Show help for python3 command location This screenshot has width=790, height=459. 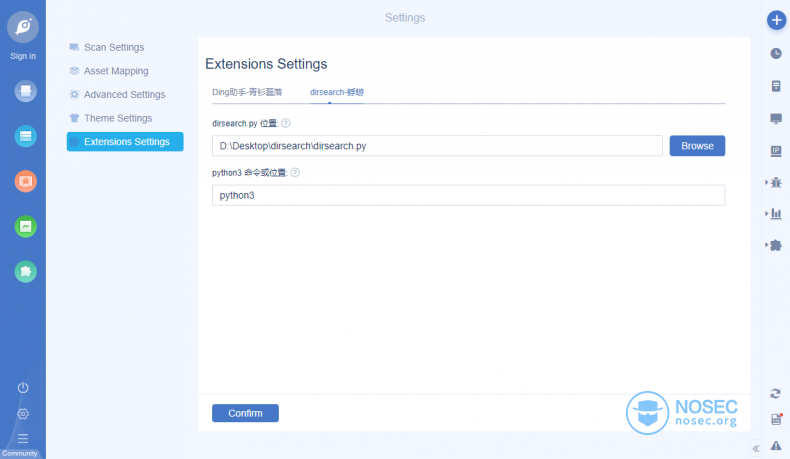pos(295,172)
